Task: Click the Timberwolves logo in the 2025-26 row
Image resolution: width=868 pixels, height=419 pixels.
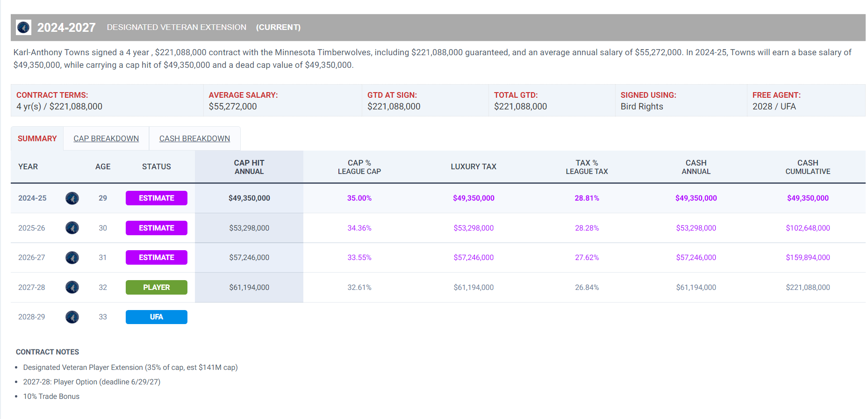Action: 72,228
